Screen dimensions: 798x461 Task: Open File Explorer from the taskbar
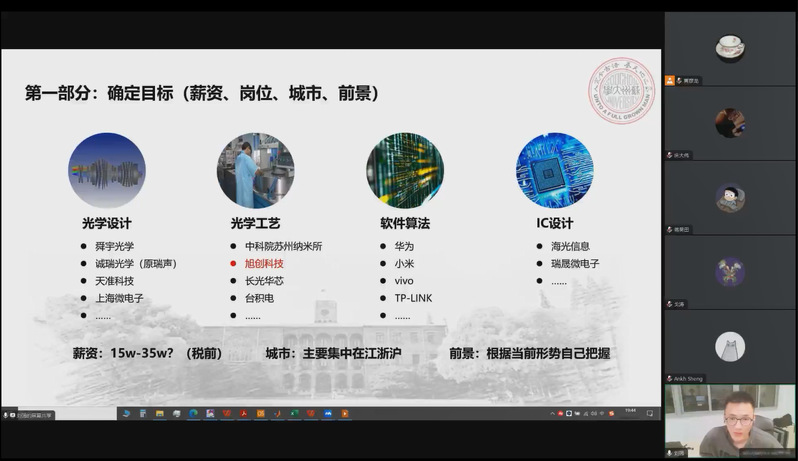[159, 413]
